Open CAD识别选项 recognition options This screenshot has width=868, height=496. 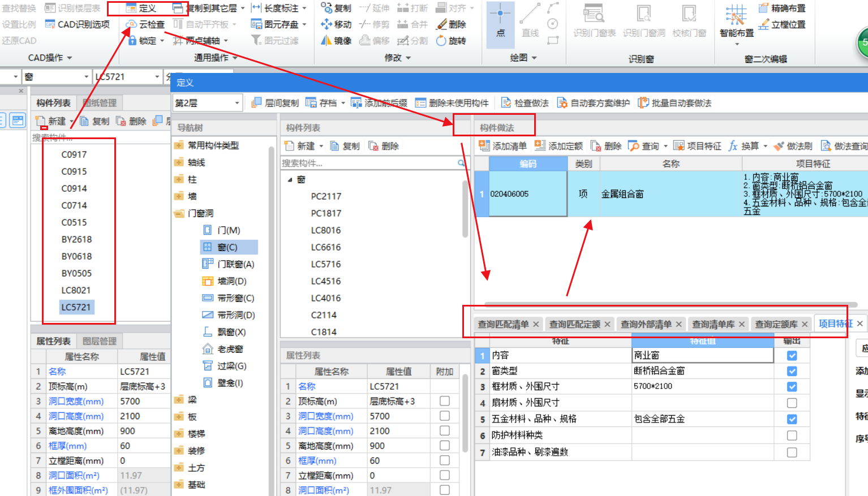(x=77, y=24)
